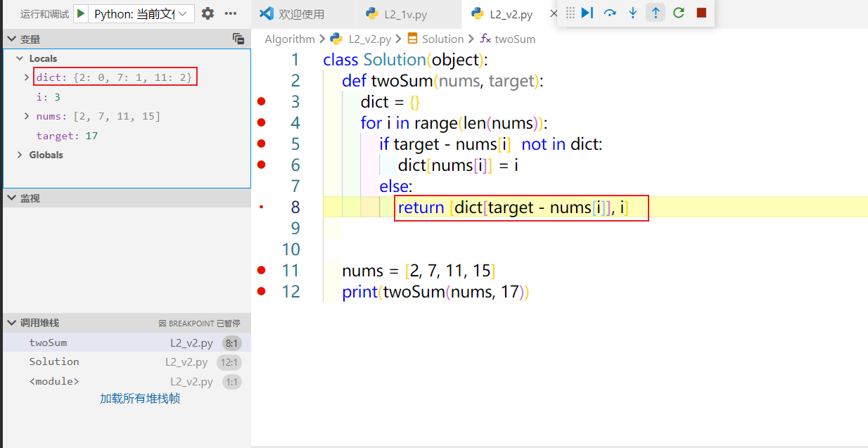Click the Step Over debug icon

coord(610,13)
